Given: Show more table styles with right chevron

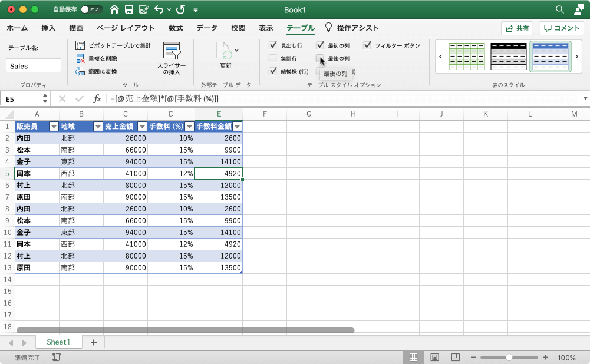Looking at the screenshot, I should click(x=576, y=57).
